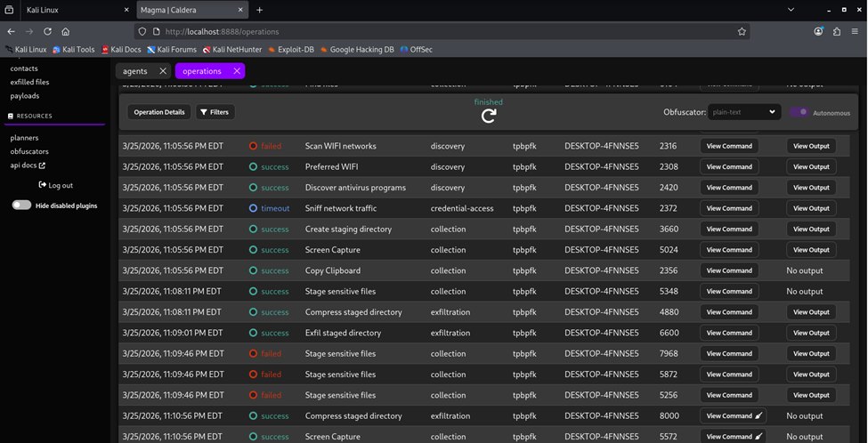Image resolution: width=868 pixels, height=443 pixels.
Task: Open the browser tab list chevron
Action: pyautogui.click(x=791, y=10)
